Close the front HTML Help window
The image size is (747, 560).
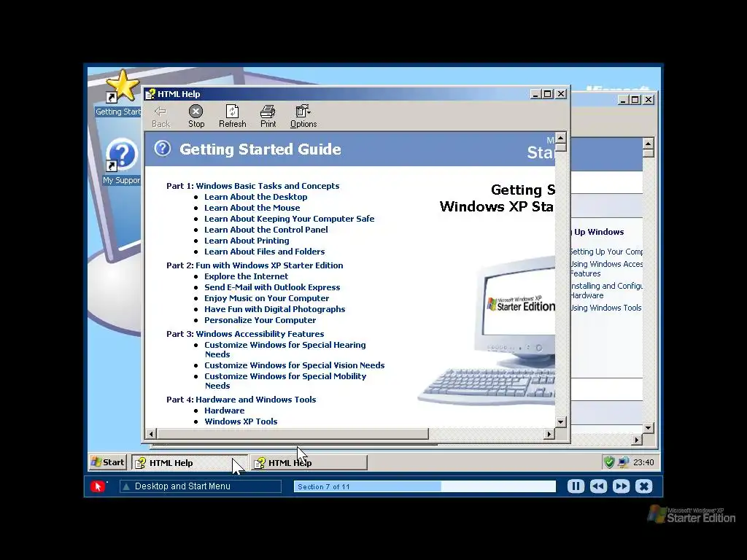[561, 94]
